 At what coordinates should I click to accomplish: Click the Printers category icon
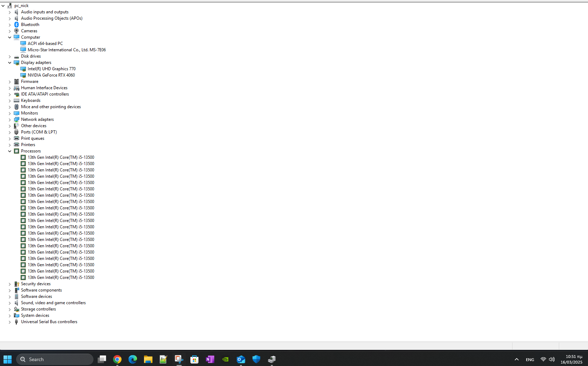[17, 145]
